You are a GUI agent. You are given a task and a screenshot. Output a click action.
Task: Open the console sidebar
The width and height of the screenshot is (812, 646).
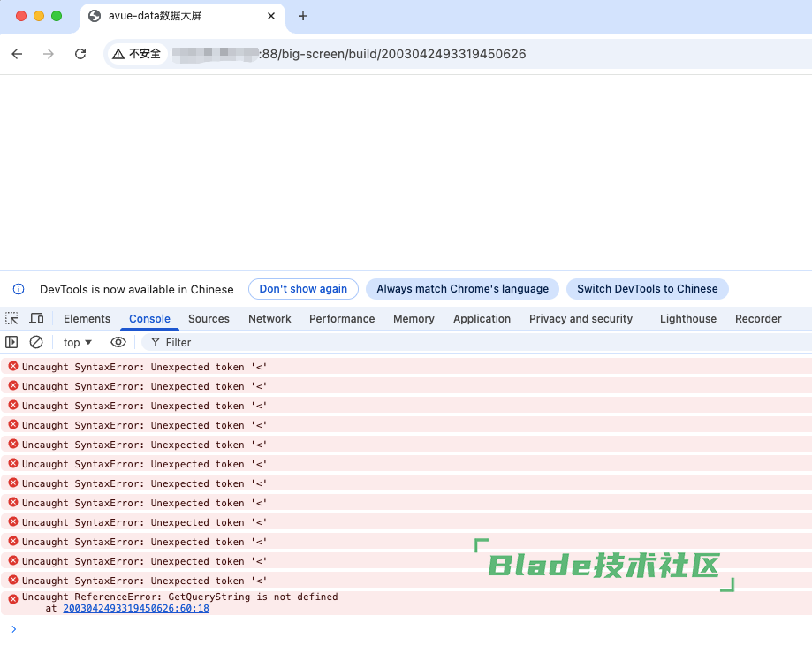pos(11,342)
